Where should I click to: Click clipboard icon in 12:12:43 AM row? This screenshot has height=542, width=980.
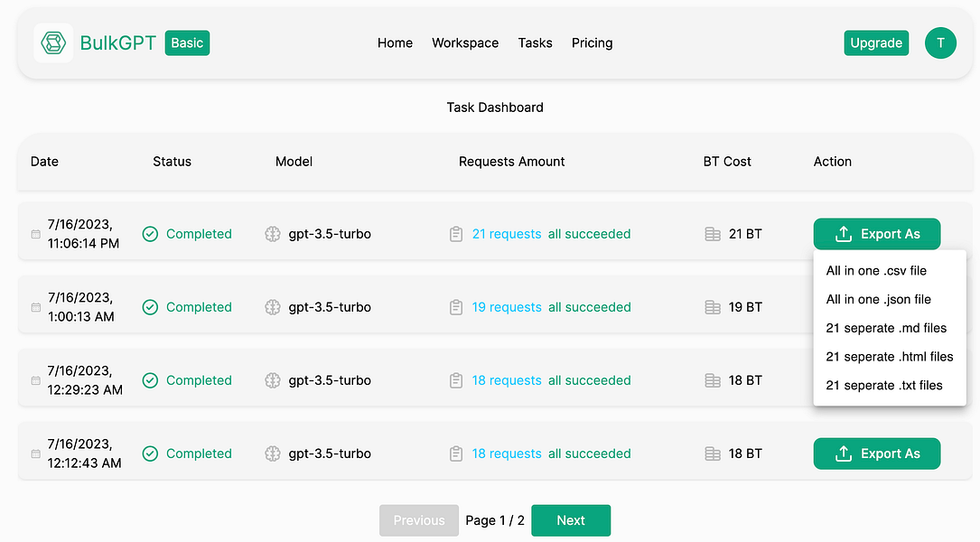tap(456, 453)
